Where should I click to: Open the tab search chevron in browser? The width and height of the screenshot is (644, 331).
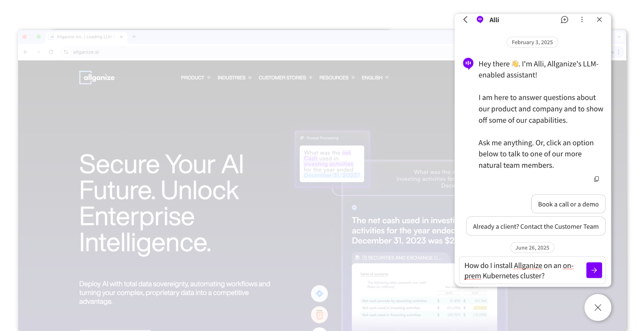619,37
